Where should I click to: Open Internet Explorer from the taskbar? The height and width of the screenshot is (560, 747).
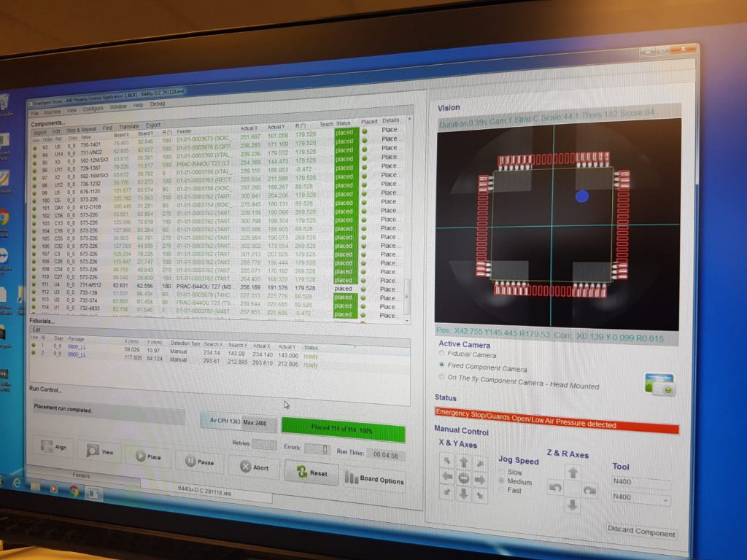pos(18,483)
